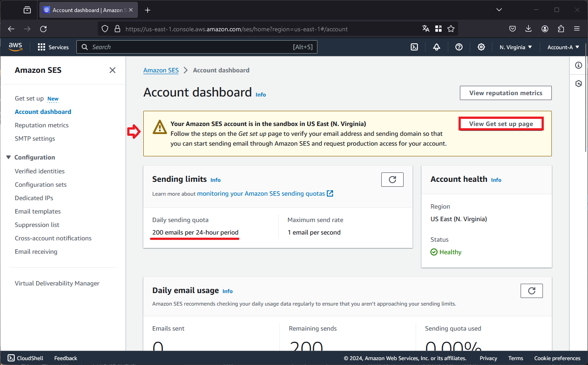Open Configuration sets
Screen dimensions: 588x365
(41, 185)
